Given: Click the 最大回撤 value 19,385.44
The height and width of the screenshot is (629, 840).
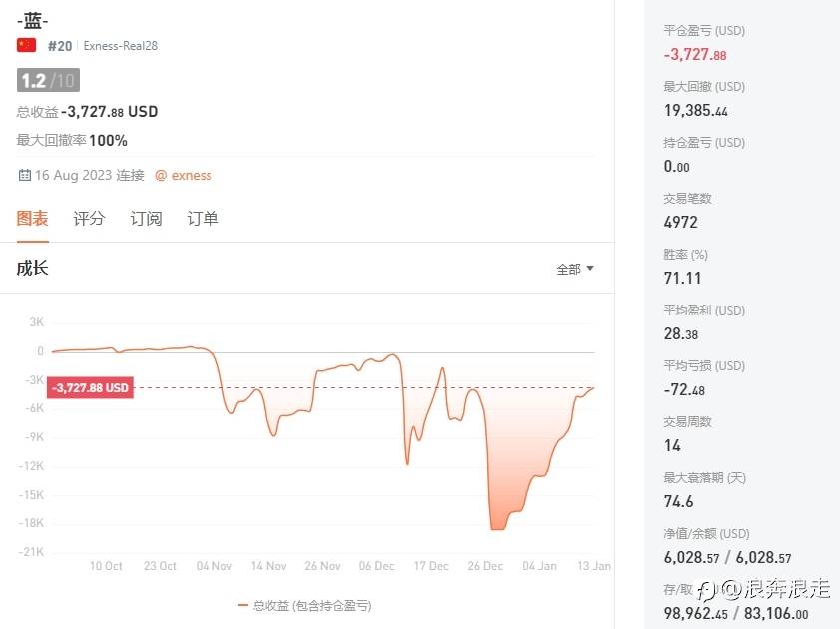Looking at the screenshot, I should [695, 111].
